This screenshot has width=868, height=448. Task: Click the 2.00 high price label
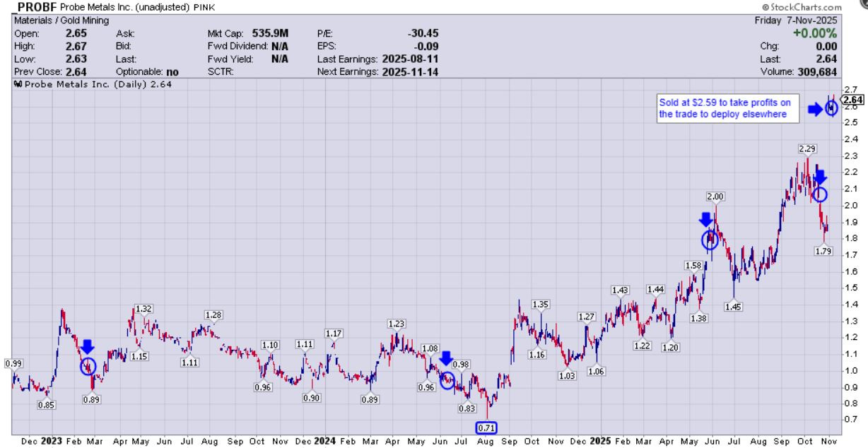tap(715, 196)
